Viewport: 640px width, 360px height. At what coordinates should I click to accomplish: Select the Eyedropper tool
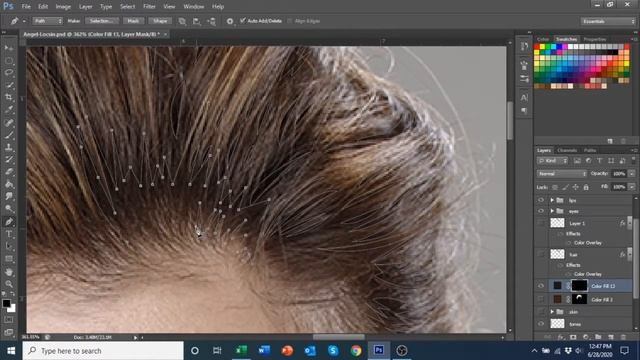point(9,110)
